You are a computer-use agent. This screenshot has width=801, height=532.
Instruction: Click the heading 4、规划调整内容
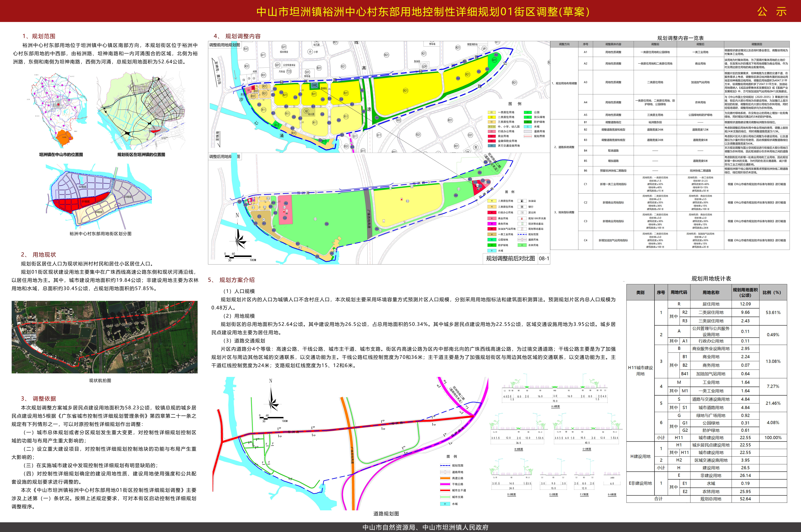pyautogui.click(x=237, y=36)
